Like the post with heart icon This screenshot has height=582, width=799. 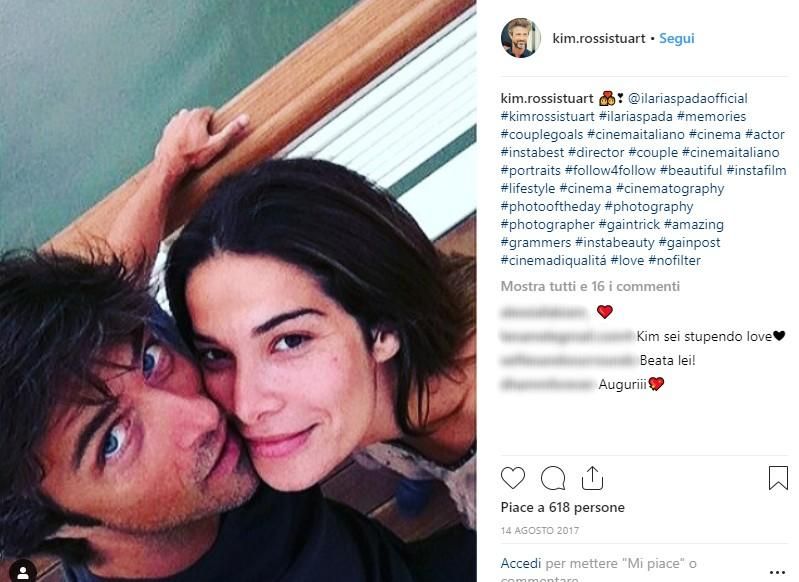pos(513,478)
